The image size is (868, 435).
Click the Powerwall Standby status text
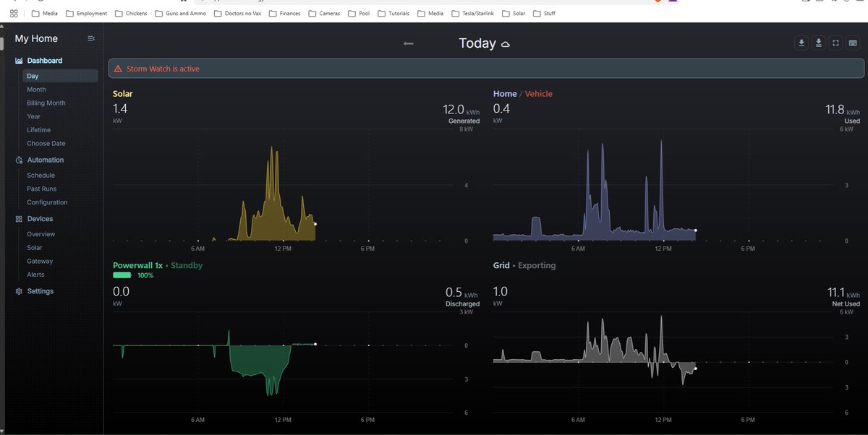(187, 265)
